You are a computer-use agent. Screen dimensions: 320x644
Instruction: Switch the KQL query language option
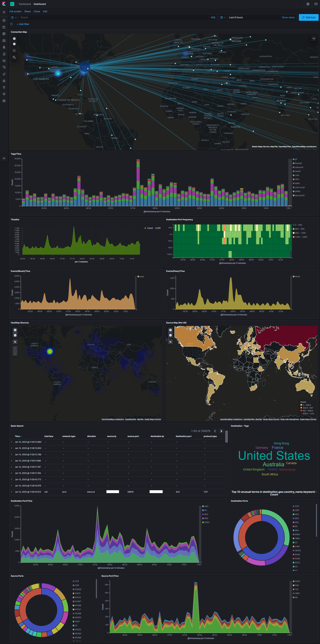[213, 17]
